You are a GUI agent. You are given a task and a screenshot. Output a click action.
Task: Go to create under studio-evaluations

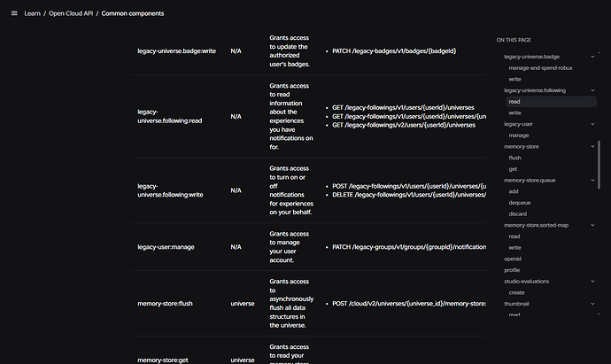516,292
